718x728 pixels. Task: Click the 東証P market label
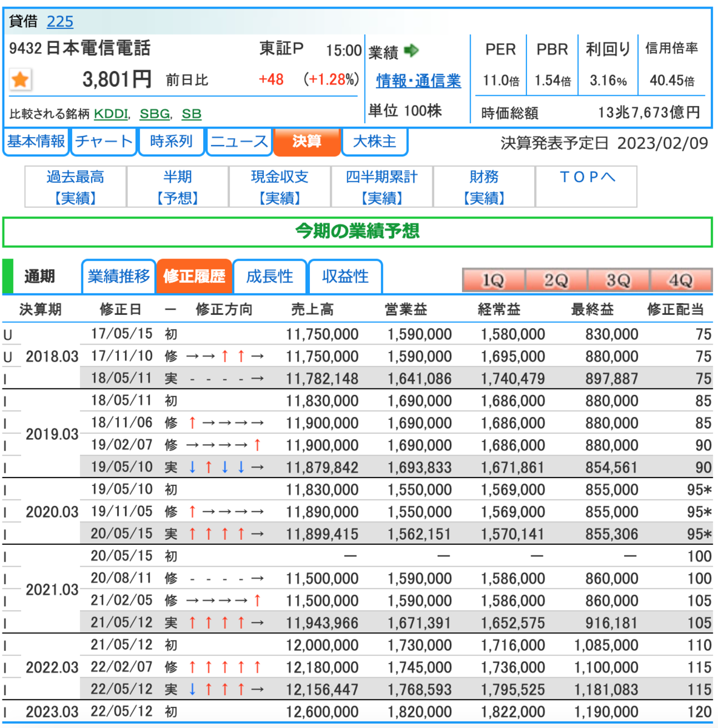pyautogui.click(x=281, y=49)
